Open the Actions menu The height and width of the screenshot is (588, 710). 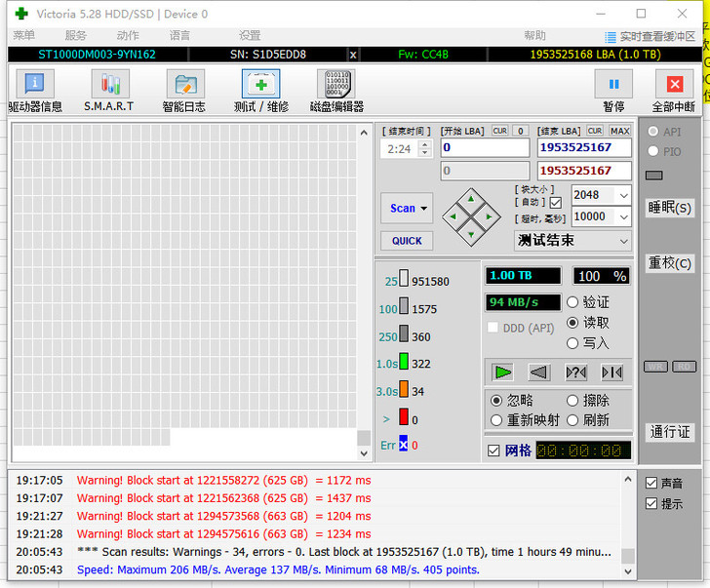tap(128, 35)
